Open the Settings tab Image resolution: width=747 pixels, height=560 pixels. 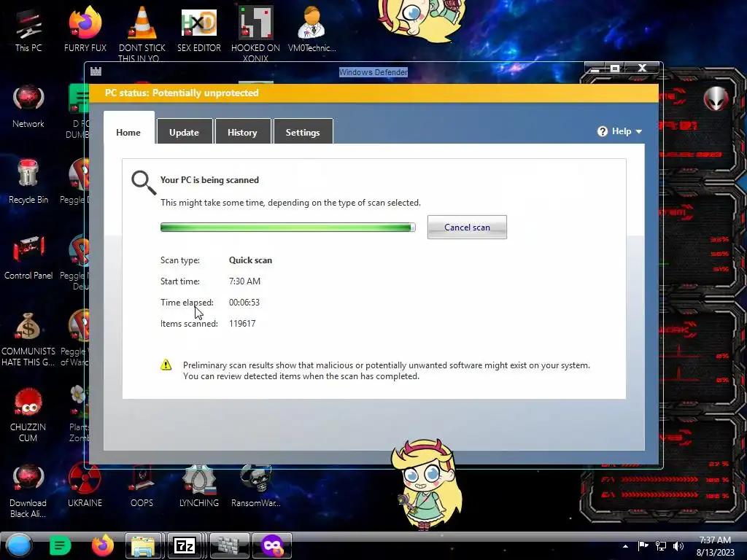tap(303, 131)
